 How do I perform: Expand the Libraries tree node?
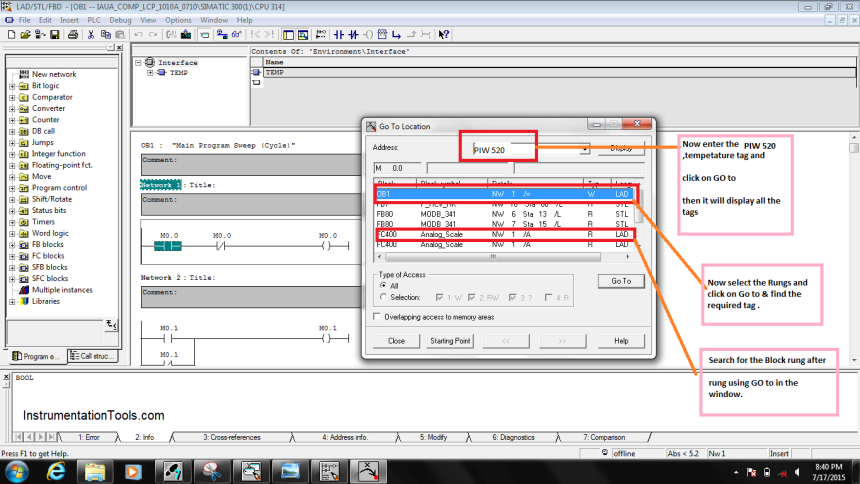click(x=12, y=302)
